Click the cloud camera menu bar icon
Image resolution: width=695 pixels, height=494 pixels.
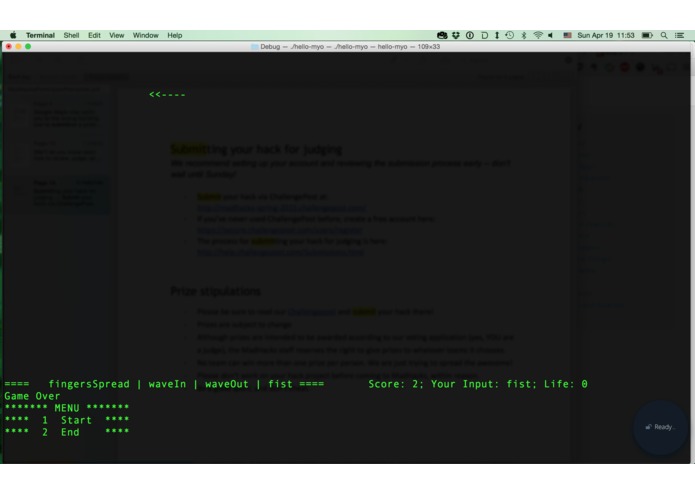442,35
